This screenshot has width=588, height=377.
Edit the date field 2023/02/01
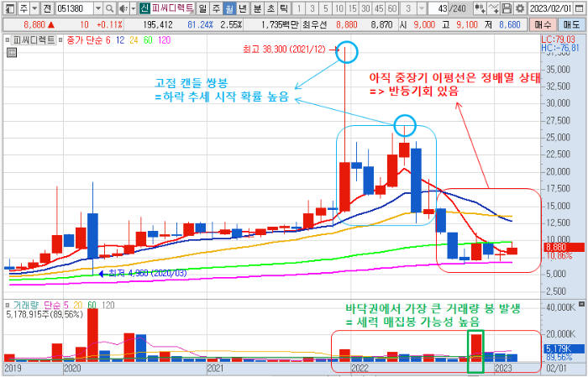click(x=550, y=8)
